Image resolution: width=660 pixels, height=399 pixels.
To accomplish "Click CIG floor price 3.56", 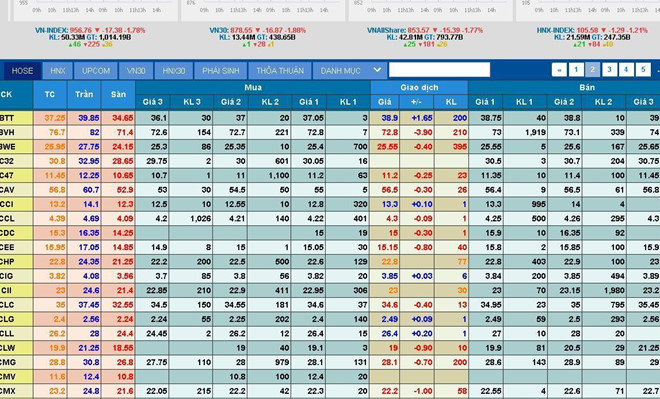I will pyautogui.click(x=125, y=276).
